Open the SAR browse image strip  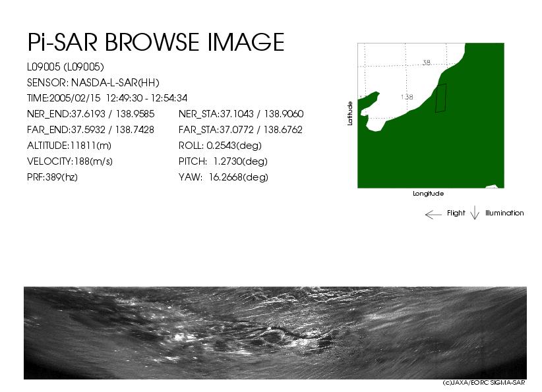click(275, 333)
